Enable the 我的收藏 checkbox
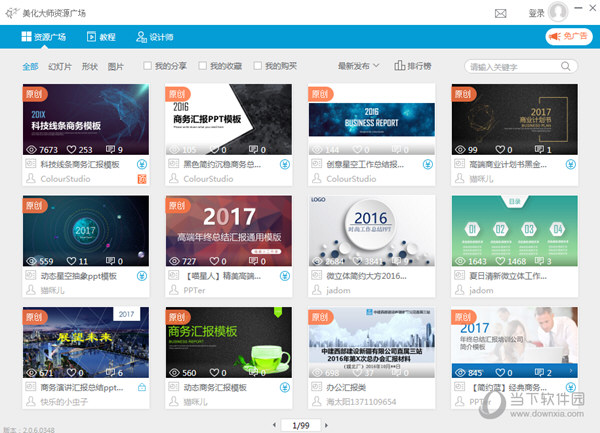This screenshot has height=433, width=600. 202,66
